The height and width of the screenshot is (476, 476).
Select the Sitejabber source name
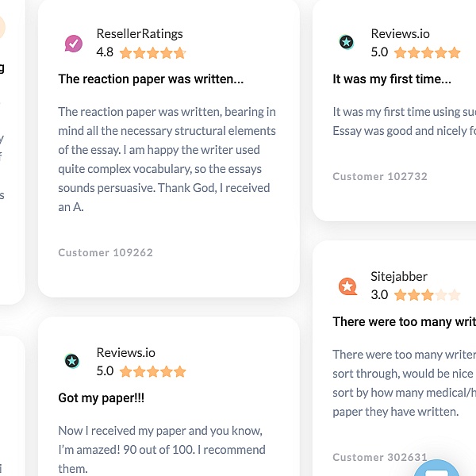point(399,277)
